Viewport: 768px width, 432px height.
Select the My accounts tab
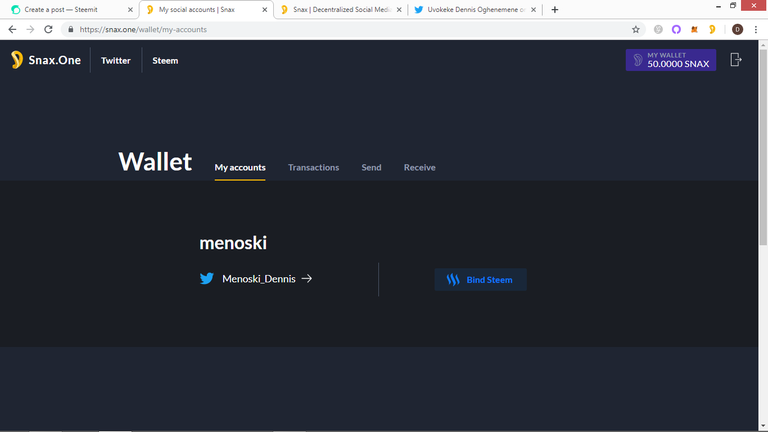[240, 168]
